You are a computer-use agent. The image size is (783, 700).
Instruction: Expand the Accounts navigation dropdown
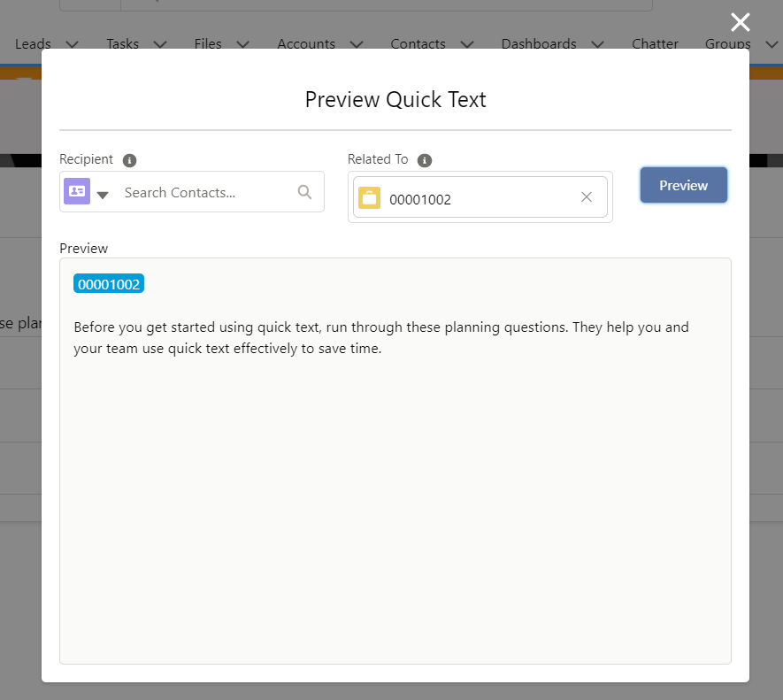point(357,43)
